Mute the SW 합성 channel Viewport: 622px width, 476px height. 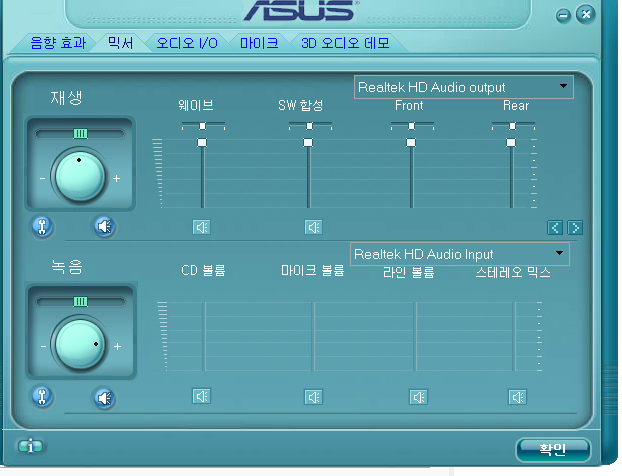(313, 227)
